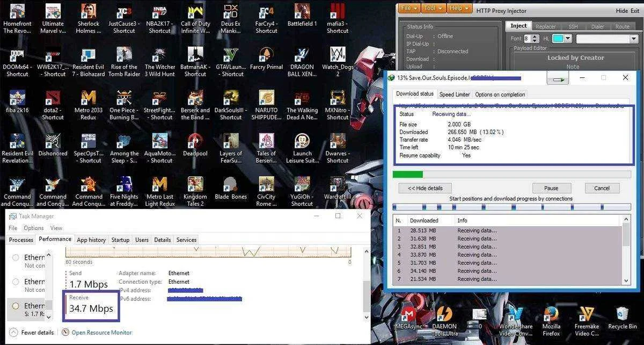644x345 pixels.
Task: Switch to the Speed Limiter tab
Action: [455, 95]
